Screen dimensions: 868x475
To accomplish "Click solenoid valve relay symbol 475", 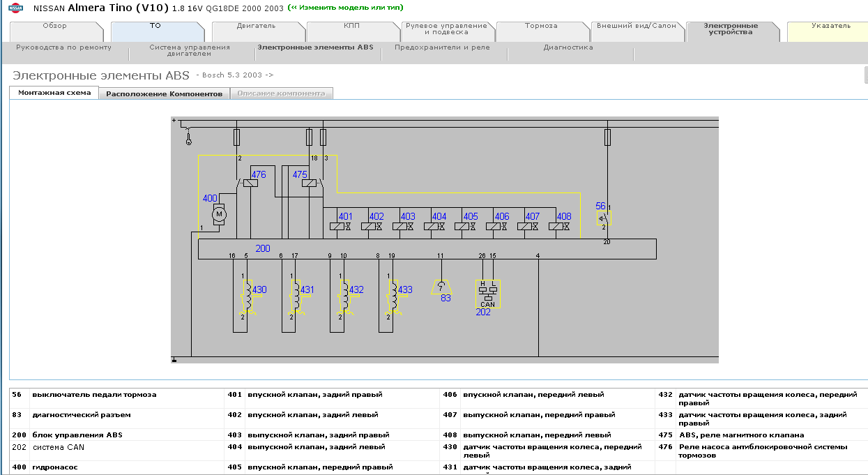I will coord(308,183).
